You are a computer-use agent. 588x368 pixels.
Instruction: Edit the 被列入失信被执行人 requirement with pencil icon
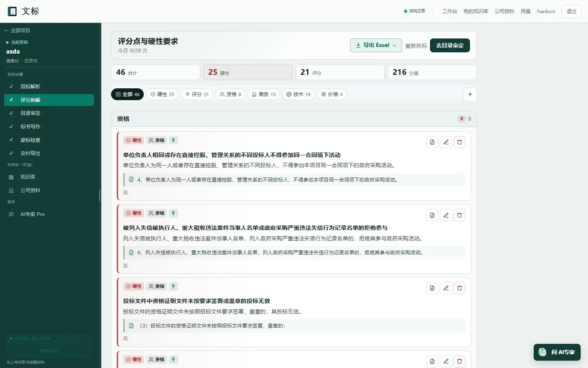click(x=446, y=215)
